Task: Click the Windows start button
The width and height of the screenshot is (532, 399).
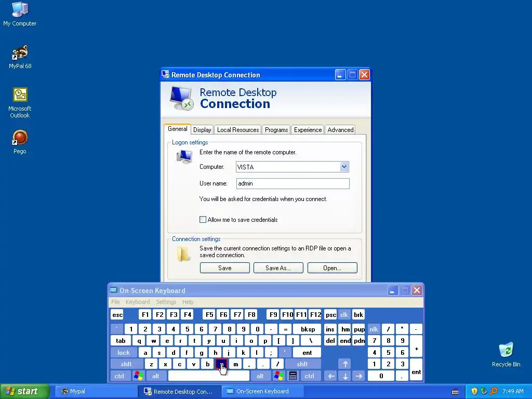Action: (25, 391)
